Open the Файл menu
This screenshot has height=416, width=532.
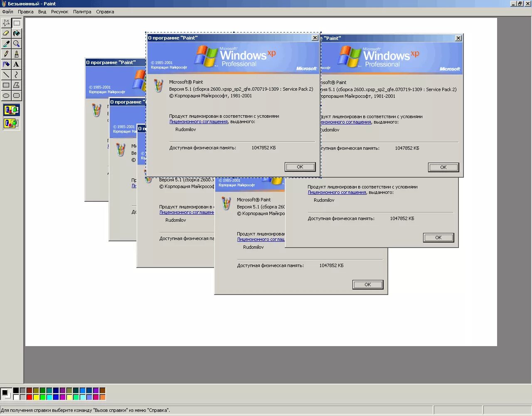[x=7, y=12]
